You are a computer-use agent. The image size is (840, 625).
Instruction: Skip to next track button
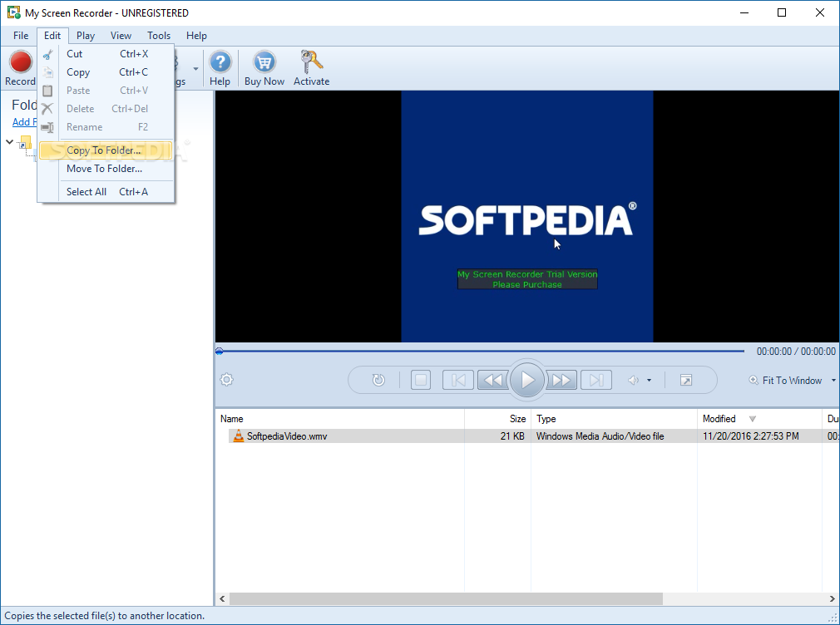pyautogui.click(x=596, y=381)
